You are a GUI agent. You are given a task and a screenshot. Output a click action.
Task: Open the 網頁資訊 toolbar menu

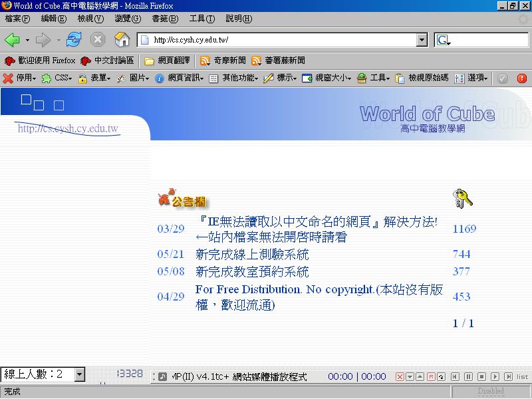(x=179, y=78)
